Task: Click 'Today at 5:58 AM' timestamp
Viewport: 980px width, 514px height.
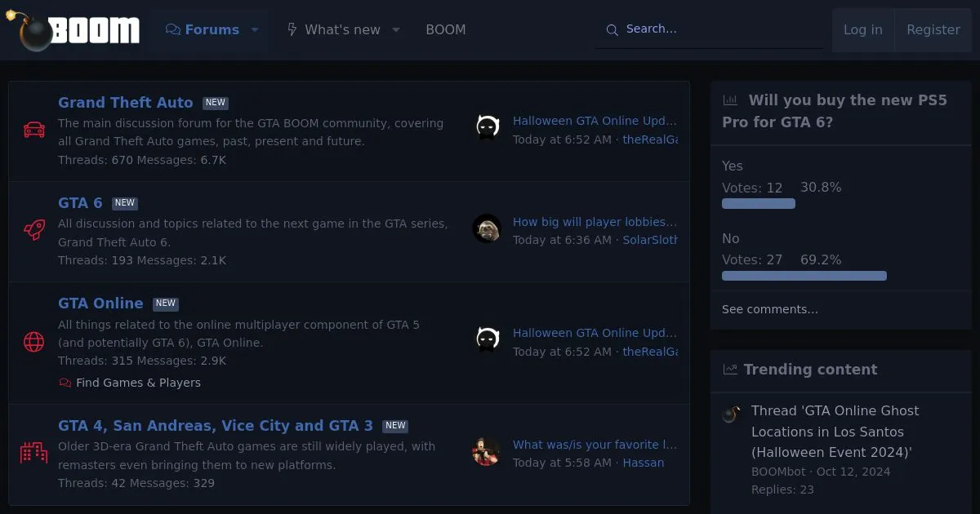Action: [x=562, y=463]
